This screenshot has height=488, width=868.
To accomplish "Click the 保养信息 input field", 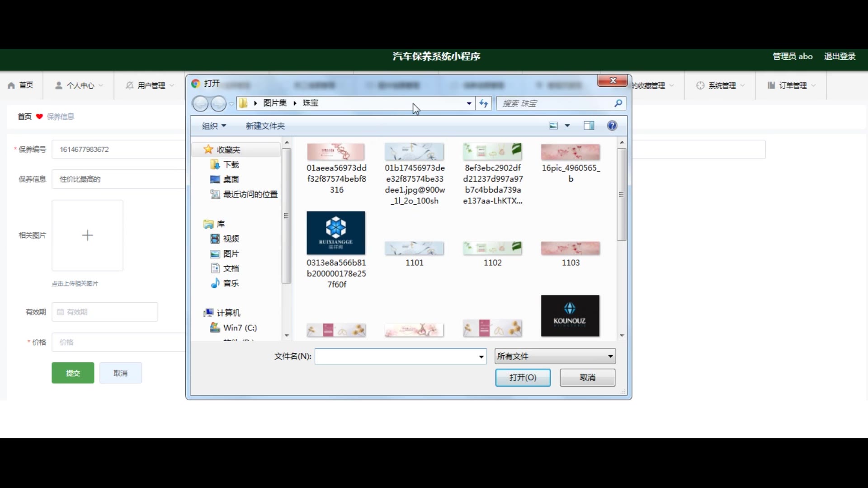I will [x=119, y=179].
